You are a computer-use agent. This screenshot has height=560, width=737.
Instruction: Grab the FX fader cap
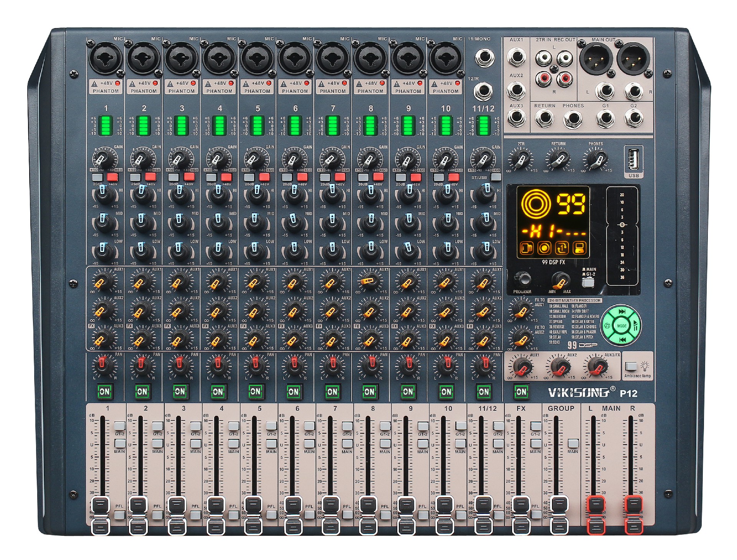click(521, 516)
